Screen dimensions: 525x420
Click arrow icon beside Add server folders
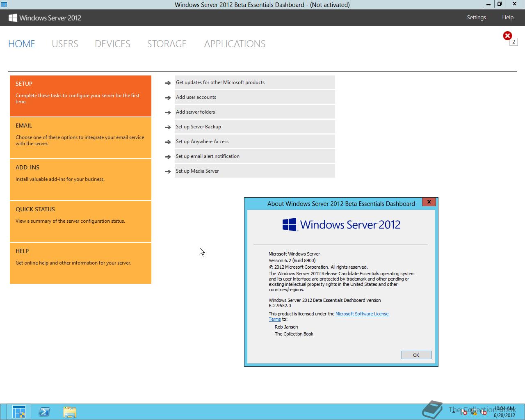point(168,112)
